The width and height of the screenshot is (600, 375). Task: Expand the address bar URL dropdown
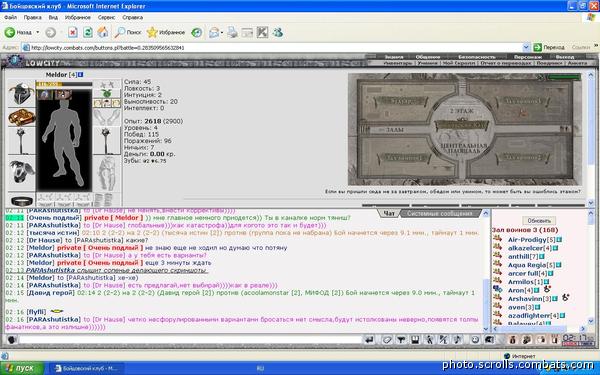[x=526, y=47]
